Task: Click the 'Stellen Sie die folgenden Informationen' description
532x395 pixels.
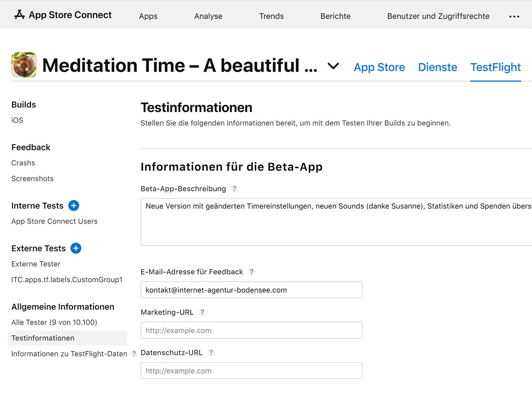Action: [x=296, y=123]
